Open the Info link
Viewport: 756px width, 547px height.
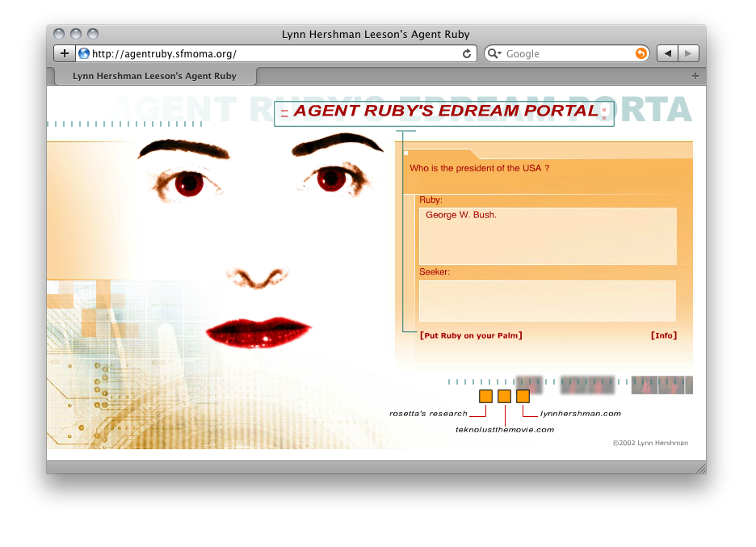[x=663, y=335]
